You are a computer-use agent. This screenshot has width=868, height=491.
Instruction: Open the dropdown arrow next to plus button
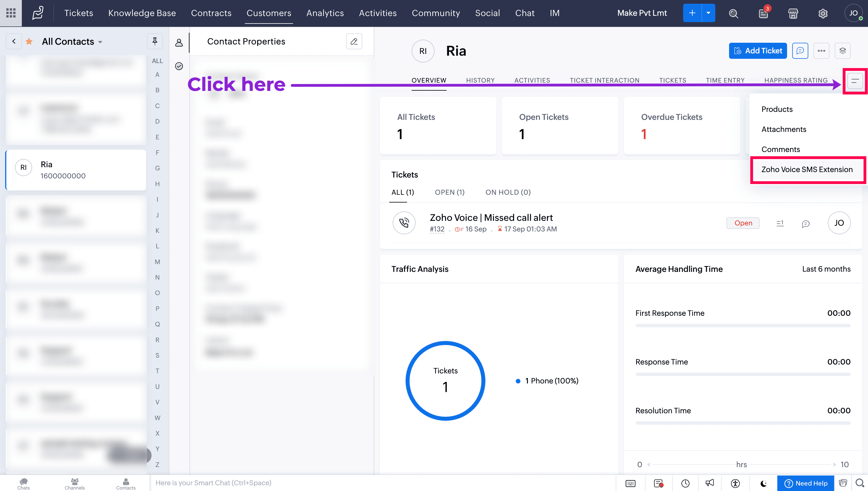pyautogui.click(x=708, y=13)
